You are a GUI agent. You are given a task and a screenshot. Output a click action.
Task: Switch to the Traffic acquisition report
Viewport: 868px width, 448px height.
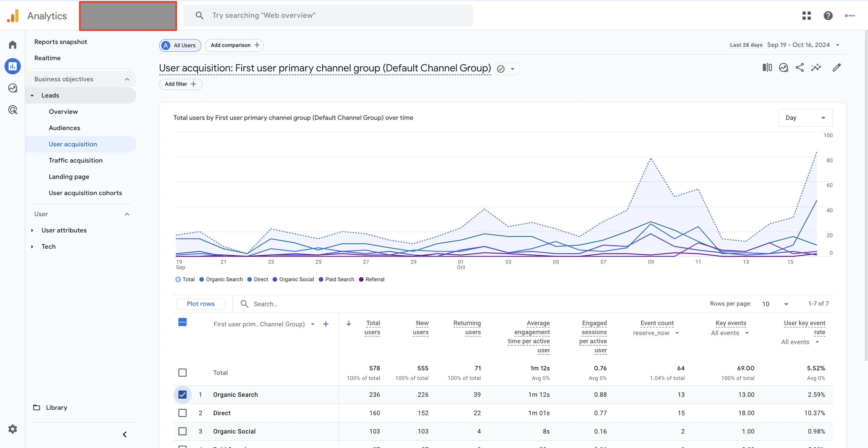[75, 160]
